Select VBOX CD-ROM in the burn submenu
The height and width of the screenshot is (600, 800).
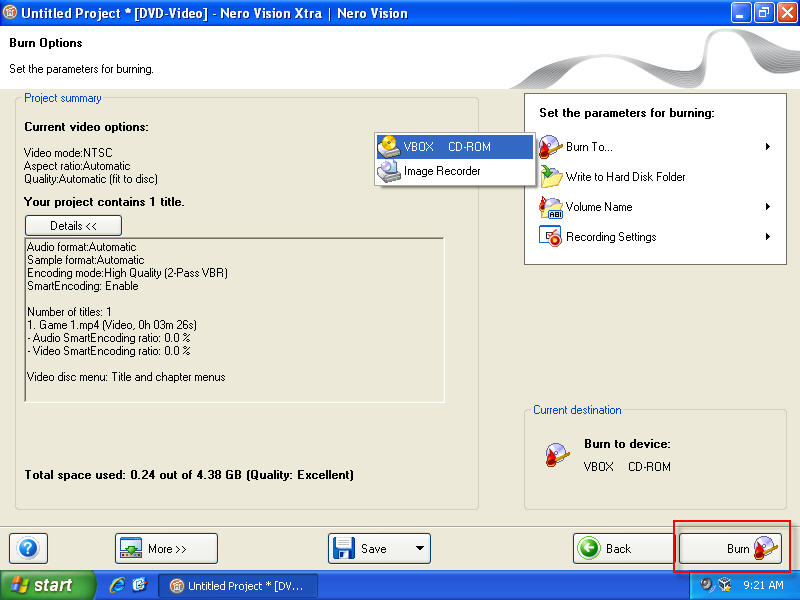pyautogui.click(x=455, y=147)
